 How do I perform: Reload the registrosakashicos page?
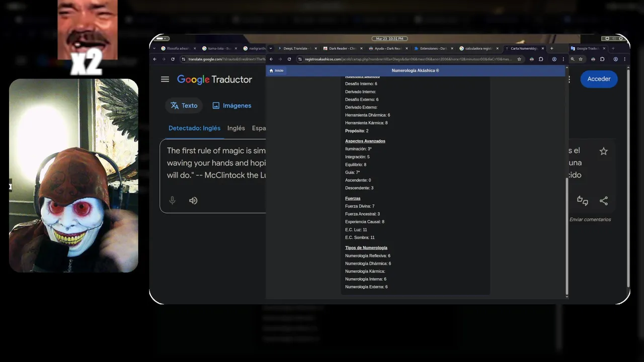coord(289,59)
